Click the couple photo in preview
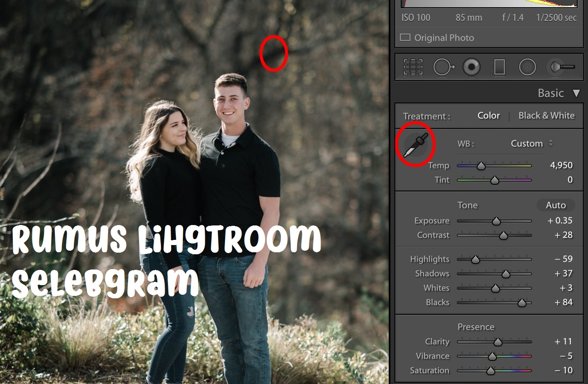 coord(194,192)
